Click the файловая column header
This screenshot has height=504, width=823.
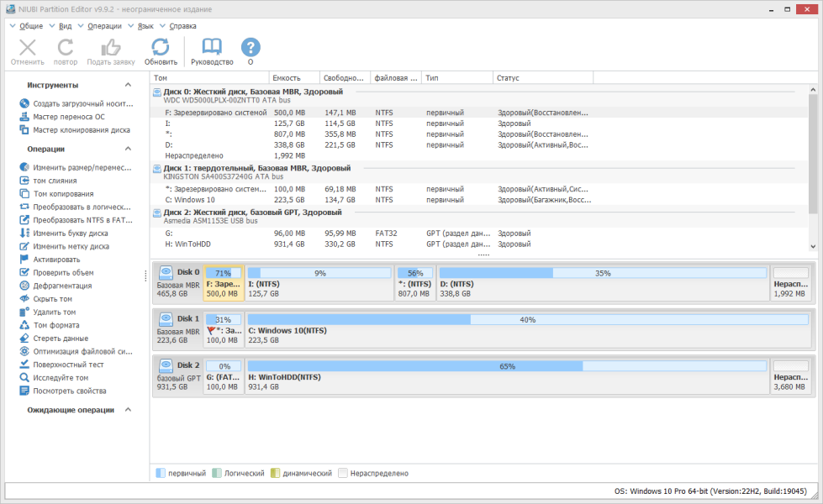tap(396, 77)
